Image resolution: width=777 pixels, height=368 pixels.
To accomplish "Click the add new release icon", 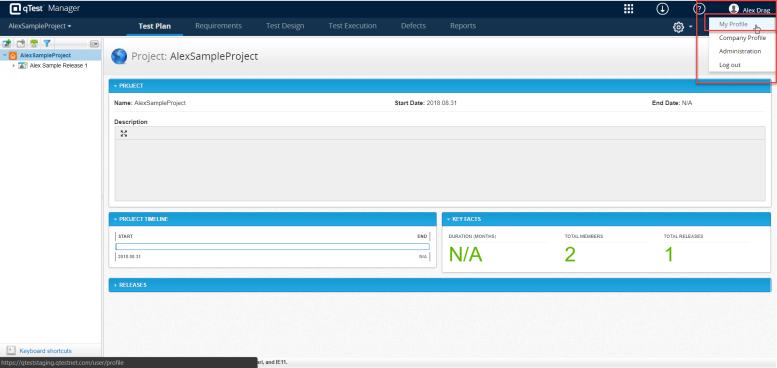I will point(7,44).
